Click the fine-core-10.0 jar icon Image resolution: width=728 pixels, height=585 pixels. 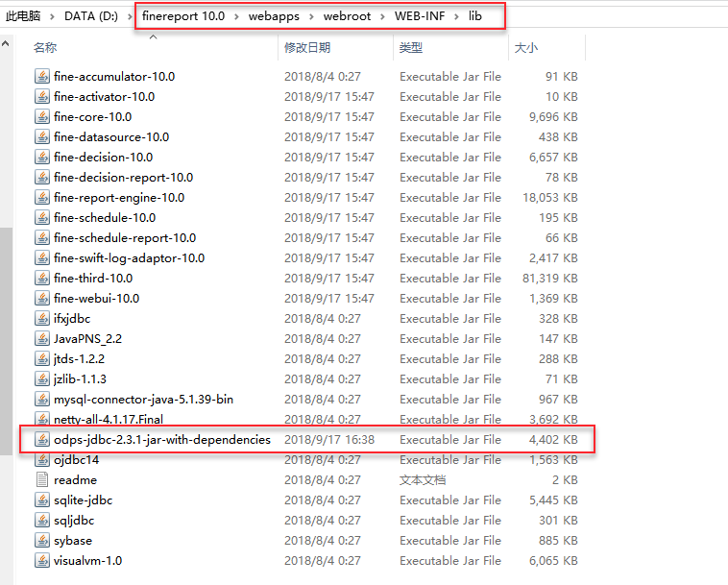(42, 116)
